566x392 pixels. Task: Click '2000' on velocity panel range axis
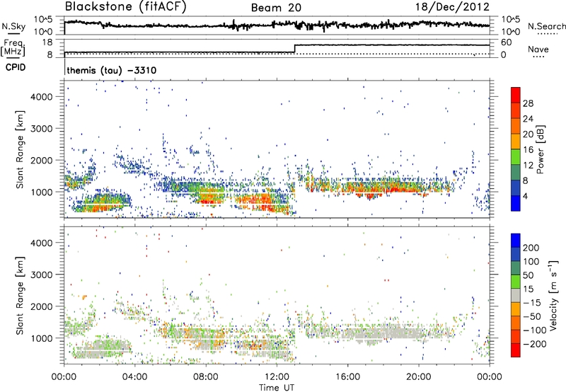coord(41,306)
